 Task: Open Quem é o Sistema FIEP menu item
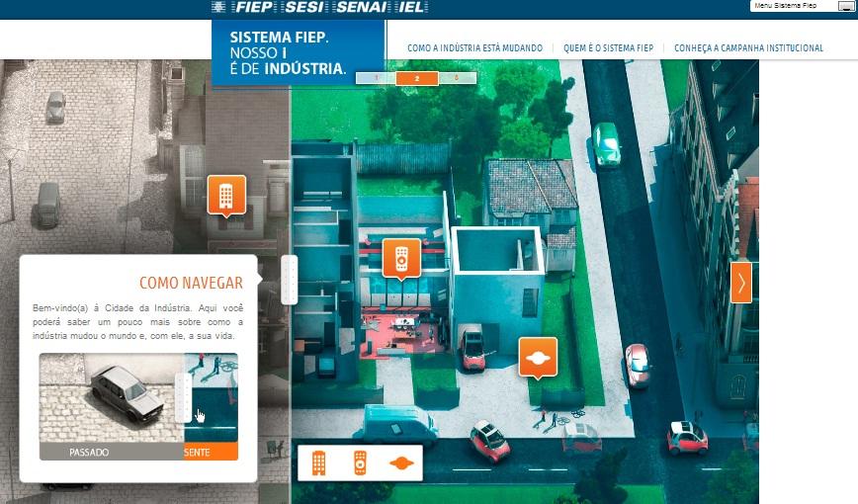point(609,47)
